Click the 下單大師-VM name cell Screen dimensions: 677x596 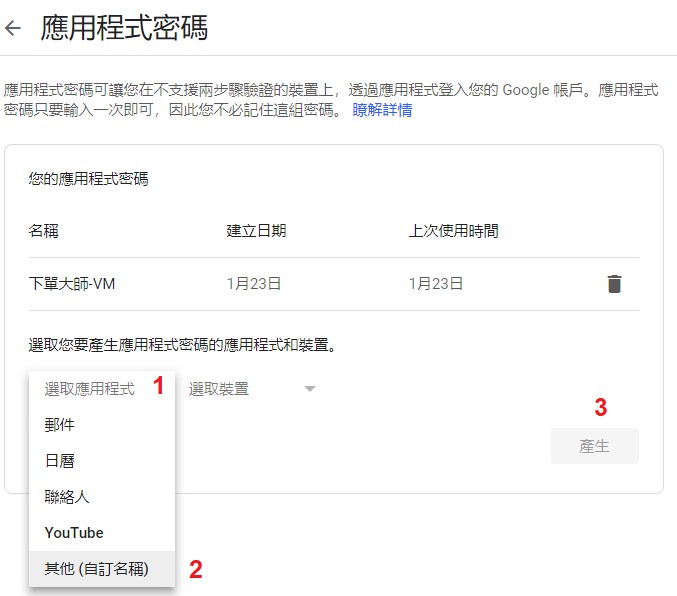click(72, 284)
